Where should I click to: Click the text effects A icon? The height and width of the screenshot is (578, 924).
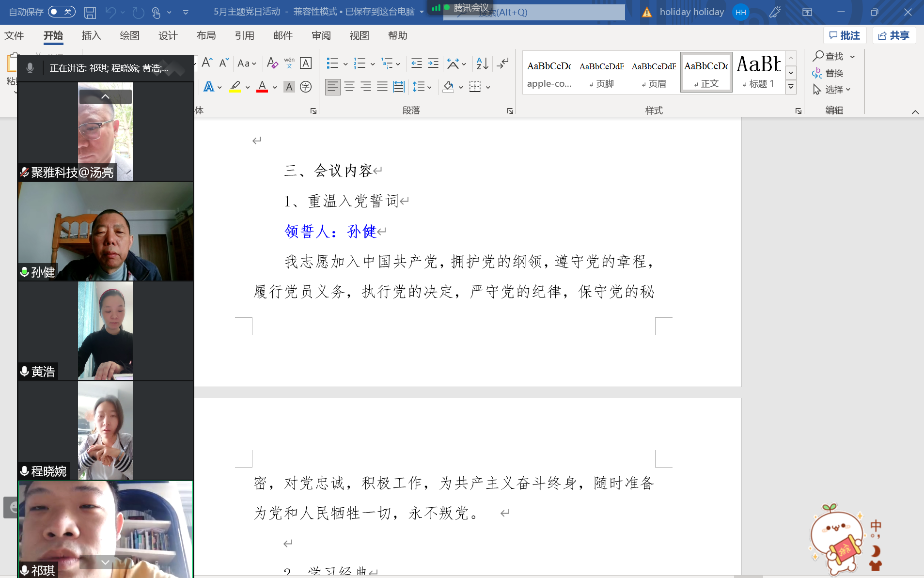click(x=209, y=87)
